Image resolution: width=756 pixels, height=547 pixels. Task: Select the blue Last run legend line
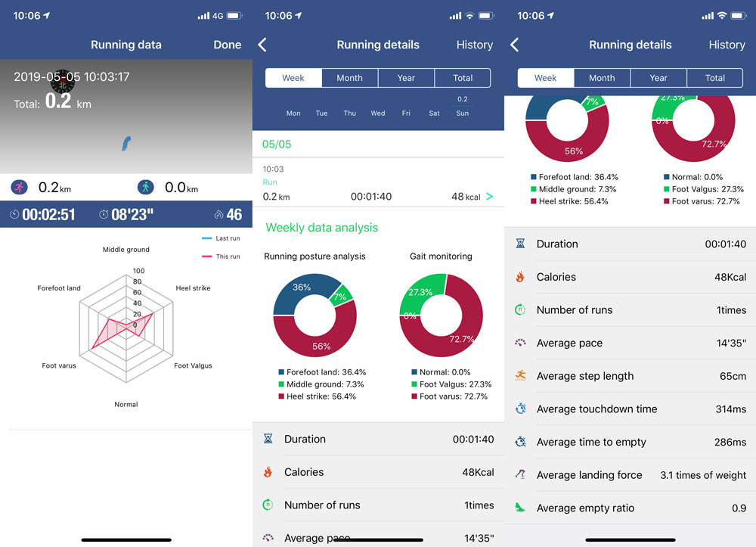click(x=207, y=238)
